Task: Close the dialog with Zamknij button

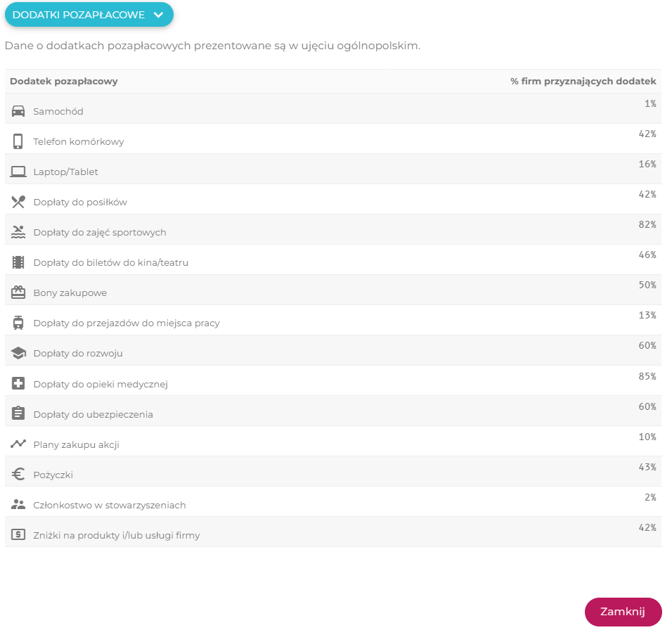Action: (623, 612)
